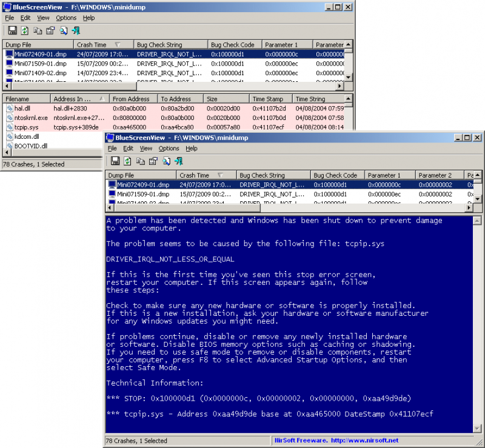
Task: Open Help menu in the back window
Action: [x=89, y=18]
